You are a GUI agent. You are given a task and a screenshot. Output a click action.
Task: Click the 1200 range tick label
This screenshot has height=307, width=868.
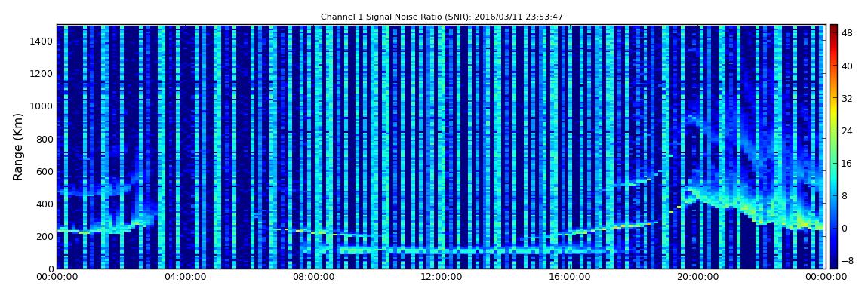(42, 74)
